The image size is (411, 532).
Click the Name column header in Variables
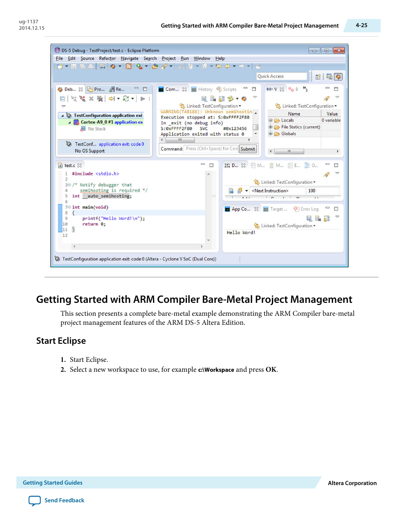coord(294,114)
